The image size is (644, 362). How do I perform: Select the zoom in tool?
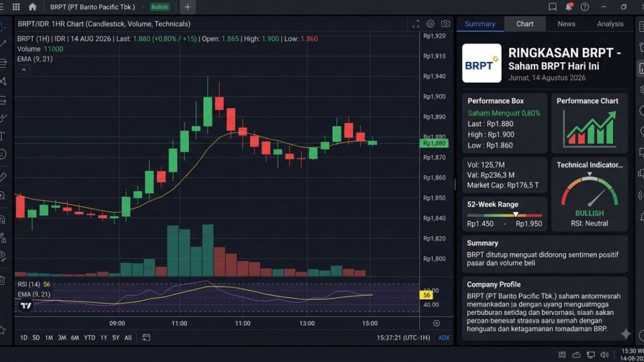[x=3, y=196]
